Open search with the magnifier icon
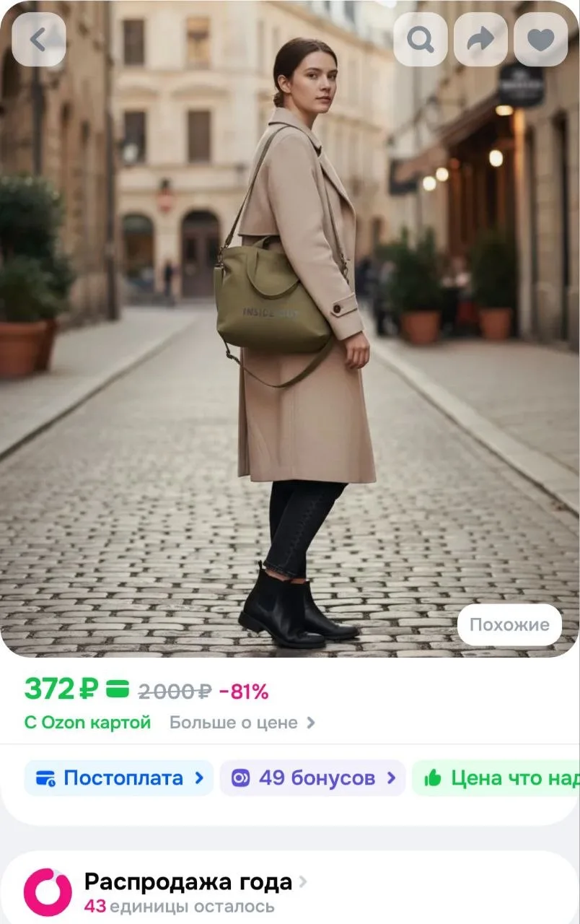The height and width of the screenshot is (924, 580). [421, 40]
